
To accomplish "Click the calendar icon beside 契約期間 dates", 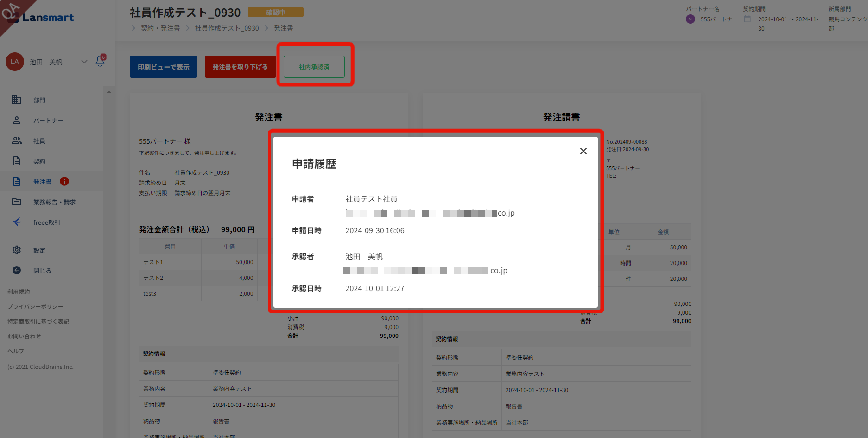I will tap(747, 19).
